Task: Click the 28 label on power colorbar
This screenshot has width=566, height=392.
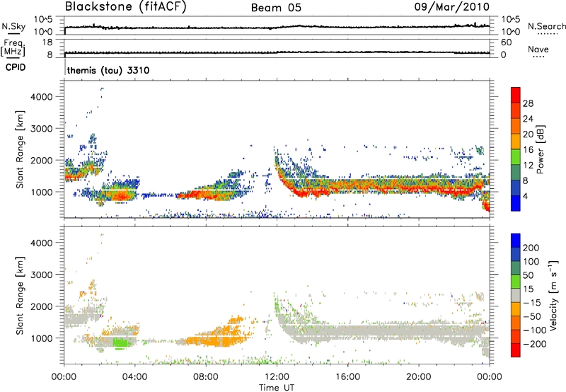Action: (528, 103)
